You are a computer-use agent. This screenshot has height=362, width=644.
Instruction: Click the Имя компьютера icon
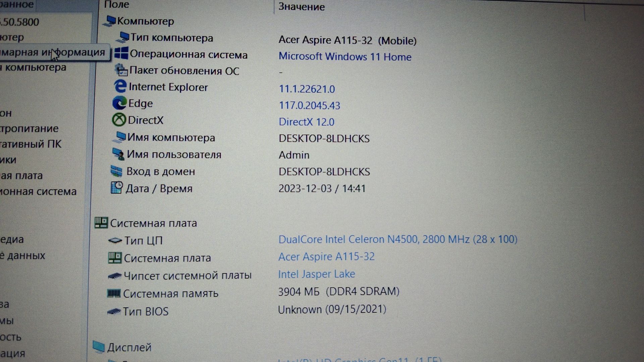(119, 137)
